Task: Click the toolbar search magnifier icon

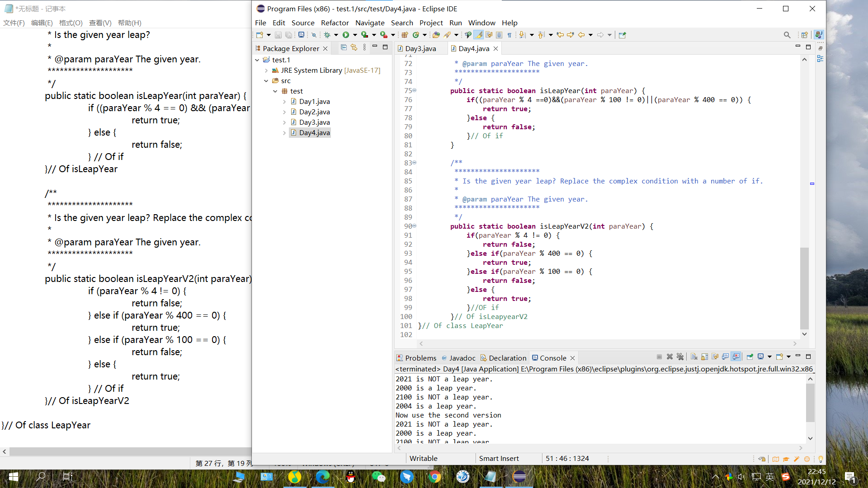Action: [787, 35]
